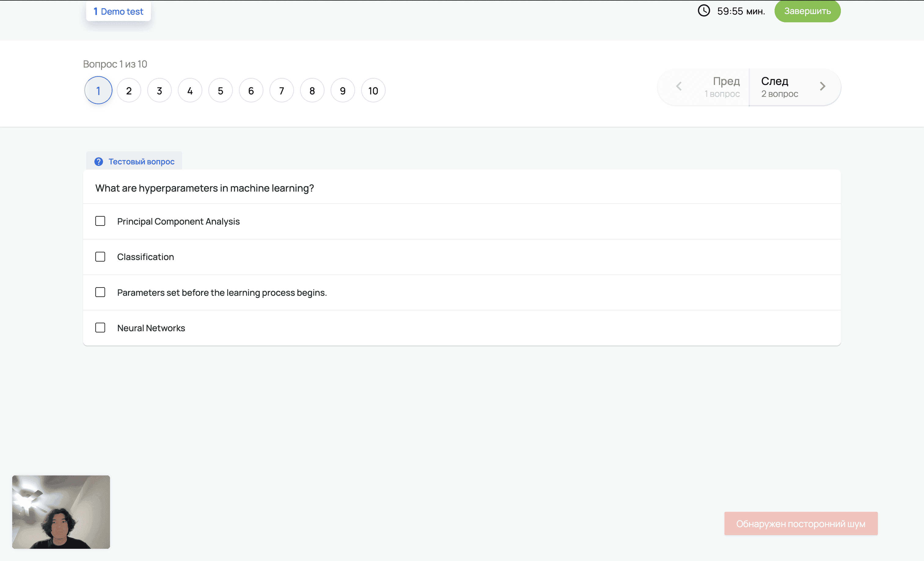Stay on question number 1
Viewport: 924px width, 561px height.
tap(98, 90)
